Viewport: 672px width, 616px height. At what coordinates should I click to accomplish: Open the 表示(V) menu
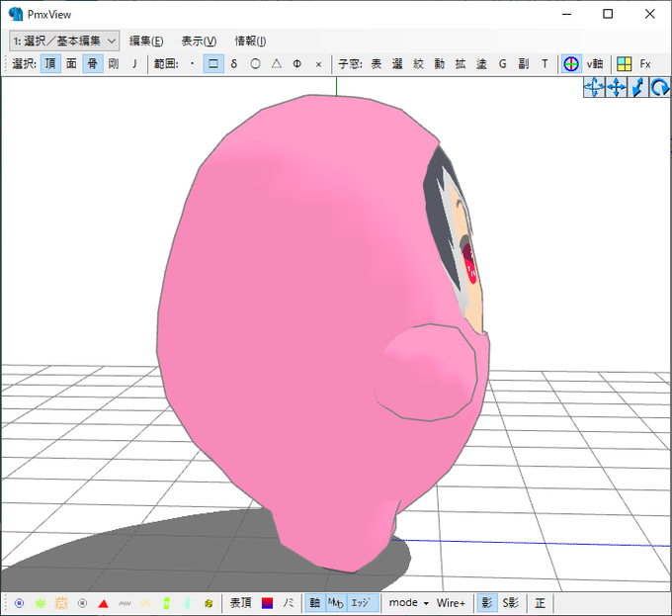199,42
